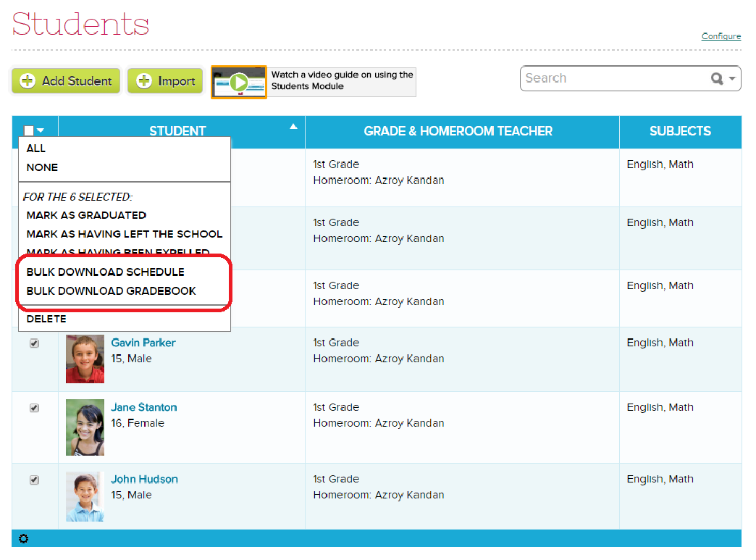Toggle the select-all header checkbox
The height and width of the screenshot is (560, 756).
29,131
